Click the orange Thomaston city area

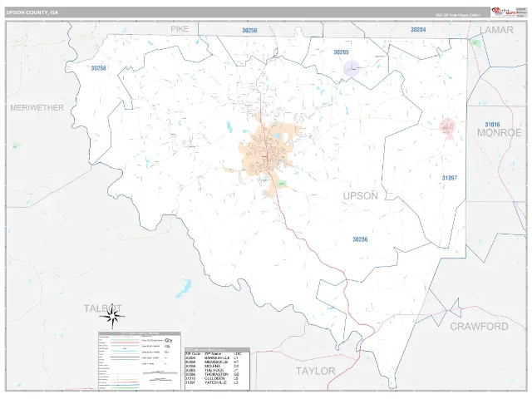pos(266,153)
